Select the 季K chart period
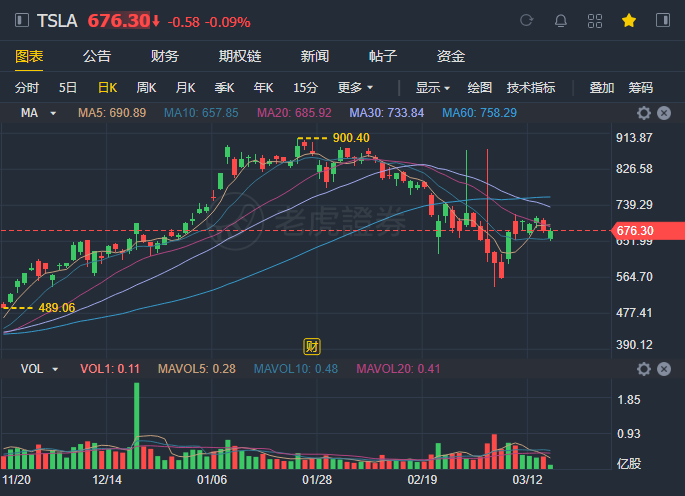The width and height of the screenshot is (685, 496). [225, 88]
